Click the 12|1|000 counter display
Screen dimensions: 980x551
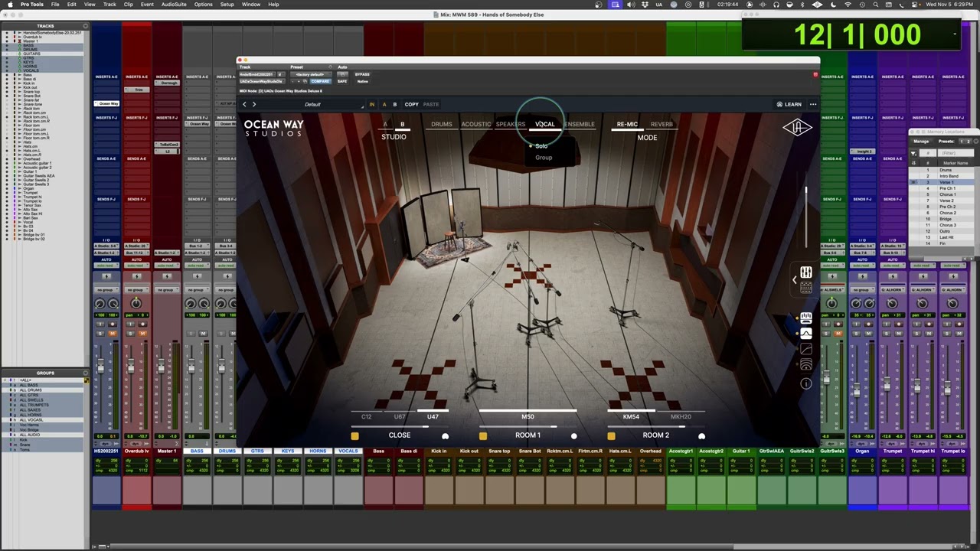click(x=857, y=34)
